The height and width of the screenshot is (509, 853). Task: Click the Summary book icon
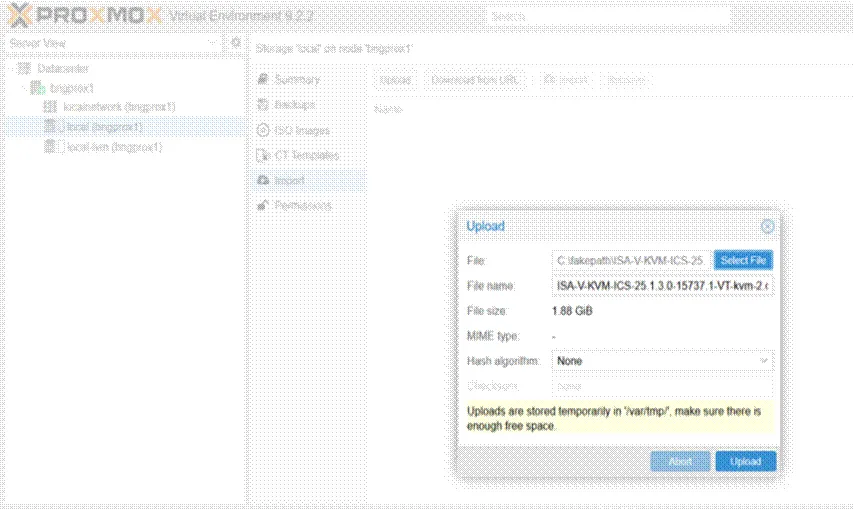point(263,79)
